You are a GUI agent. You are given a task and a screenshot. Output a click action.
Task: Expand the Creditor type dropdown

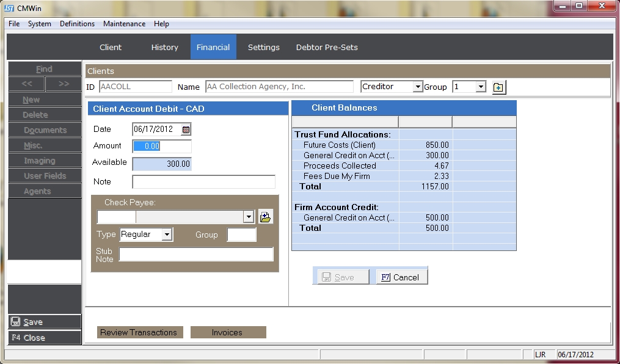(x=418, y=87)
